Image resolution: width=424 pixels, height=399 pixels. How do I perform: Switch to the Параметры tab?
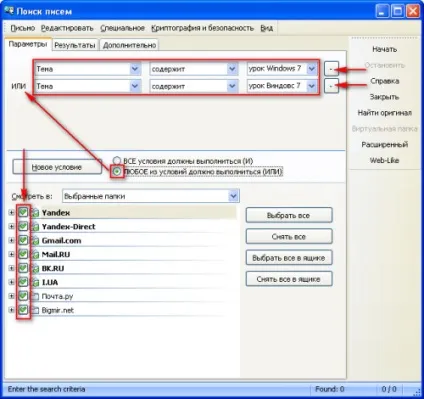(x=28, y=44)
